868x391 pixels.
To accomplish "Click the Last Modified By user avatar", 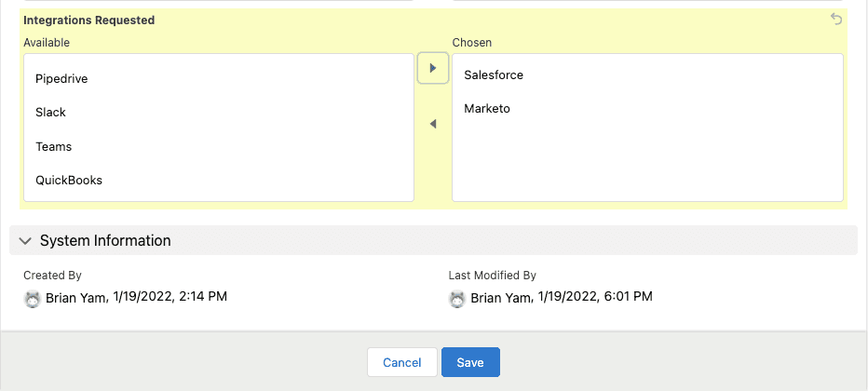I will (457, 299).
